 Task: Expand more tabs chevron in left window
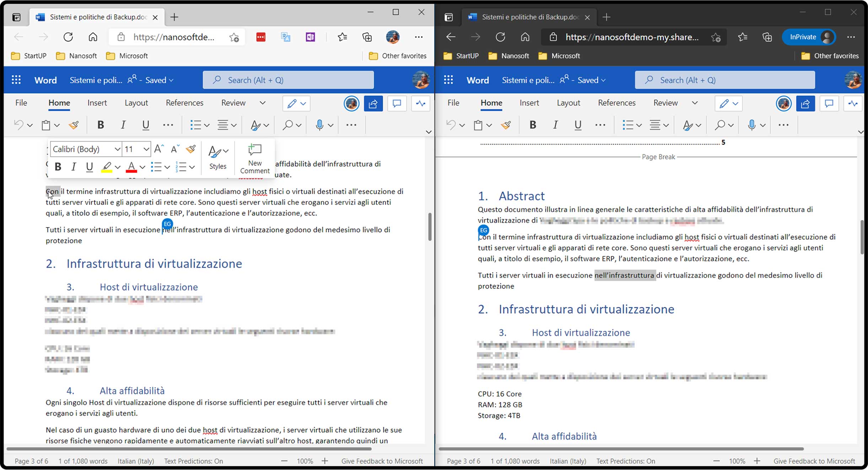263,103
